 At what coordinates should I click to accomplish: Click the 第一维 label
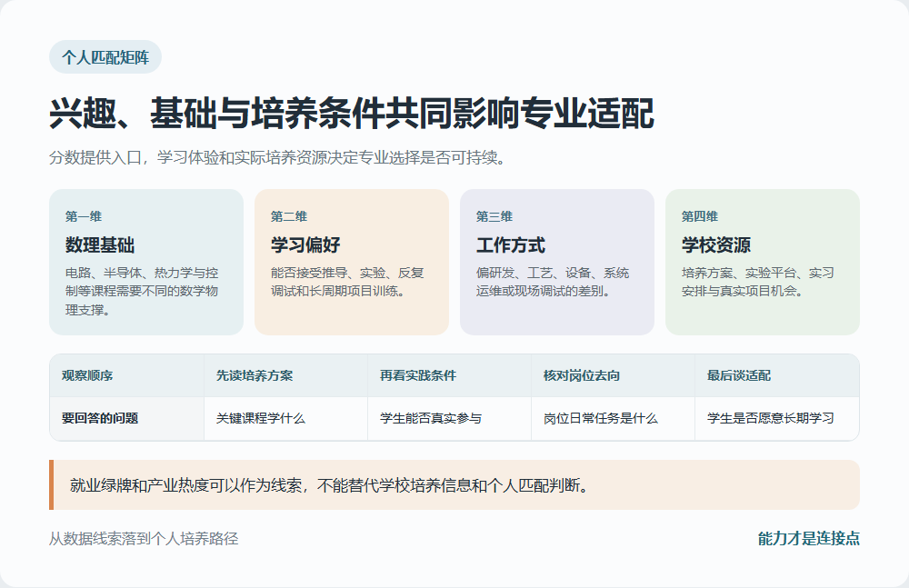tap(84, 216)
